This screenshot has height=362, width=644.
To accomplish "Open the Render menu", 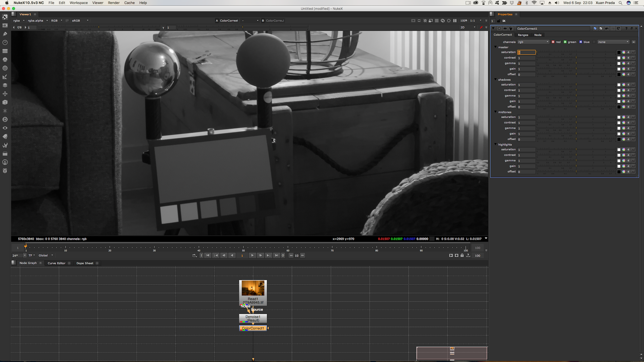I will click(x=114, y=3).
